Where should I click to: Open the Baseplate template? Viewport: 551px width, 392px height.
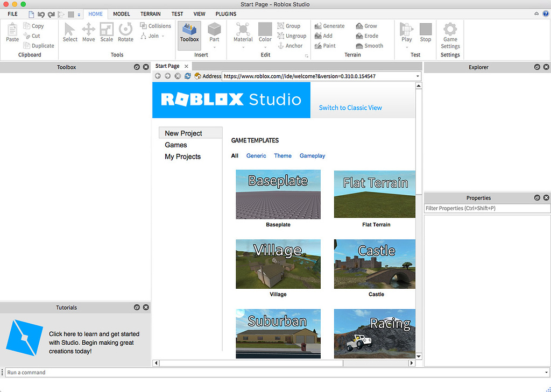click(x=278, y=194)
